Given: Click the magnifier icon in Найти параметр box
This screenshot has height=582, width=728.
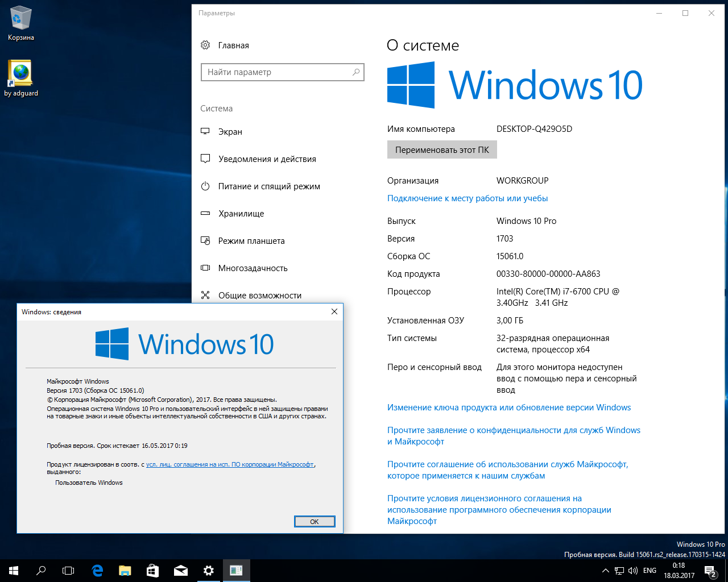Looking at the screenshot, I should point(356,72).
